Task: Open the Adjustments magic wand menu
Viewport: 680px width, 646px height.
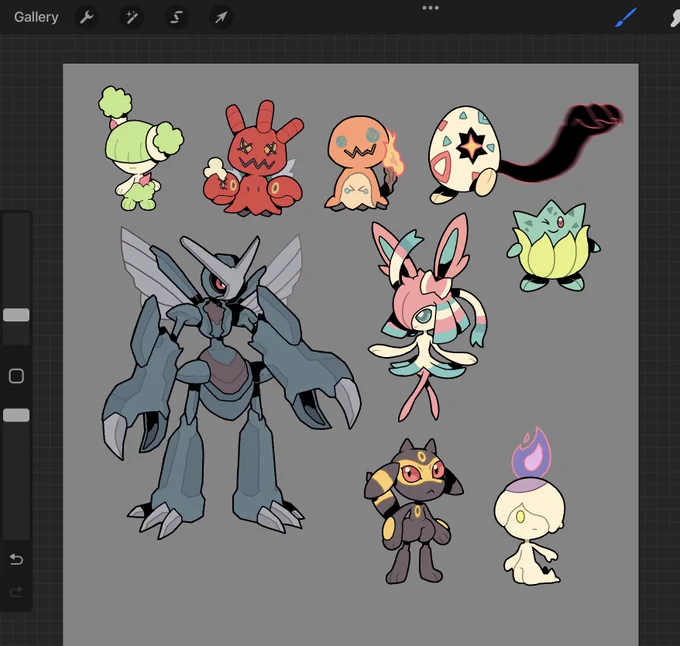Action: coord(131,17)
